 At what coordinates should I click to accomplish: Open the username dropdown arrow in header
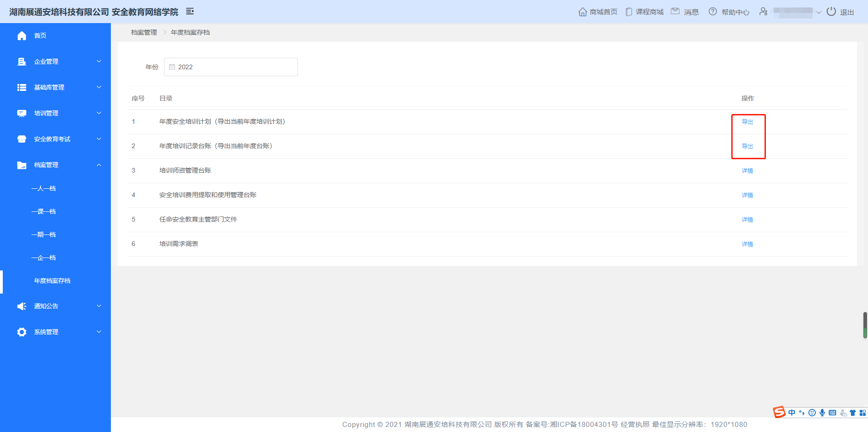pyautogui.click(x=819, y=12)
